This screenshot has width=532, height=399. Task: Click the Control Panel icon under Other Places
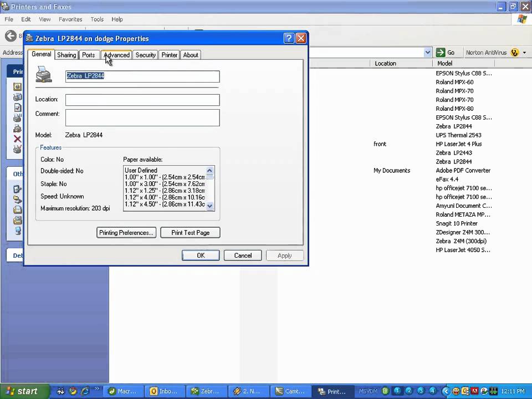(x=17, y=190)
